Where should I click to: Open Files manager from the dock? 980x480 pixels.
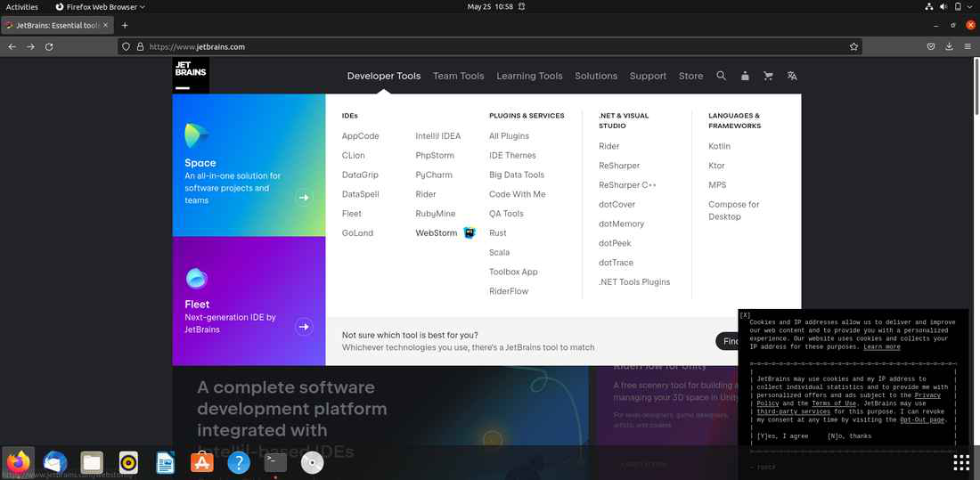click(x=92, y=462)
